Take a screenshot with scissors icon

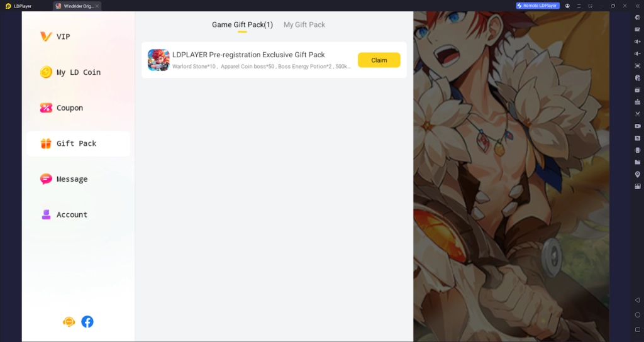point(638,114)
